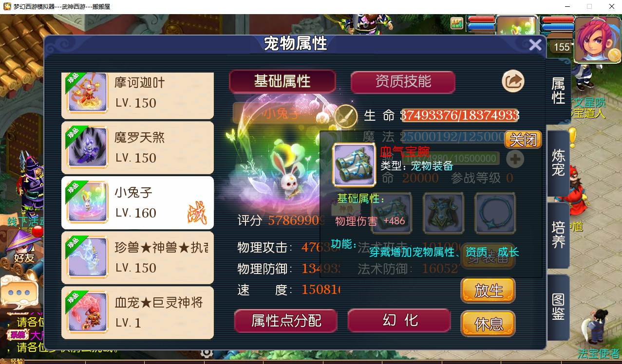Open the 炼宠 side tab
The width and height of the screenshot is (622, 364).
click(x=558, y=163)
